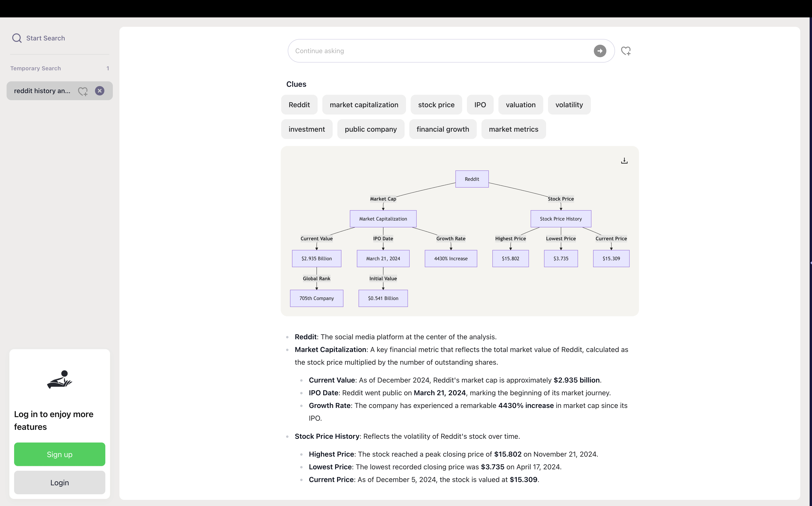The width and height of the screenshot is (812, 506).
Task: Click the Temporary Search section header
Action: [x=35, y=68]
